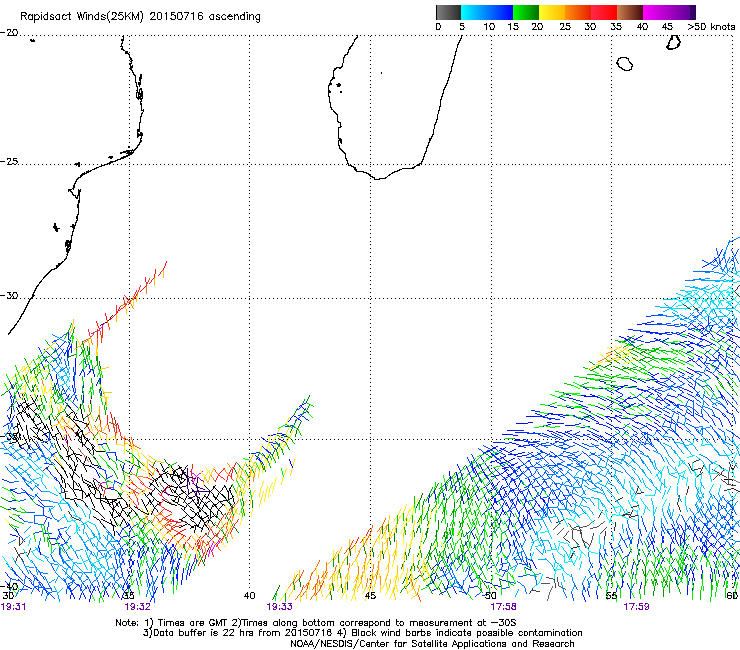
Task: Click the -30 latitude axis label
Action: [x=9, y=296]
